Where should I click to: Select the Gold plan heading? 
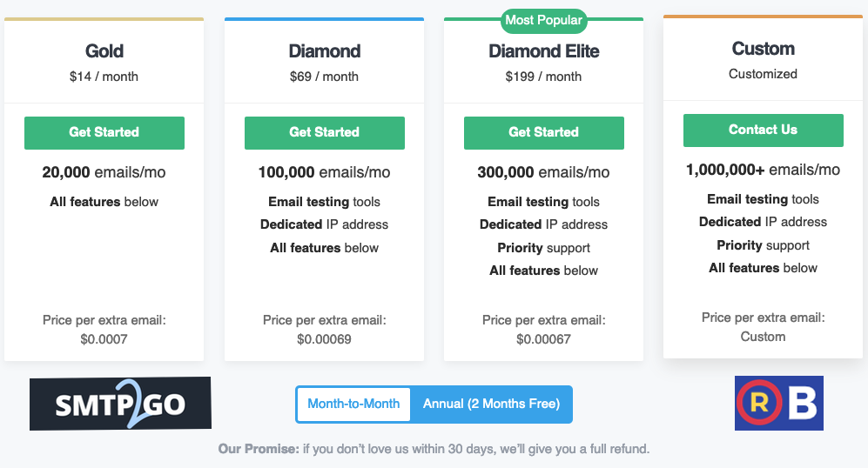pos(104,51)
